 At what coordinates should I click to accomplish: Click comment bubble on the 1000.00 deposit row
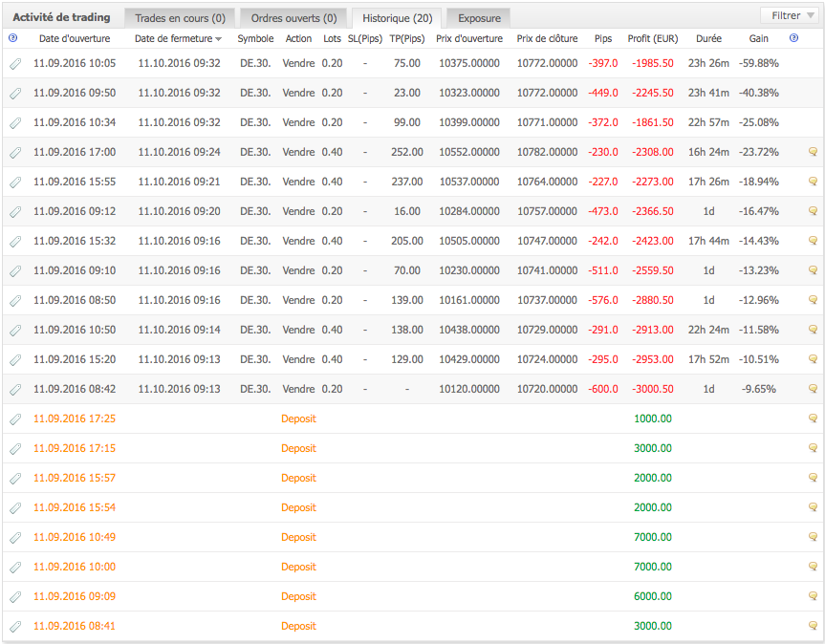[813, 419]
